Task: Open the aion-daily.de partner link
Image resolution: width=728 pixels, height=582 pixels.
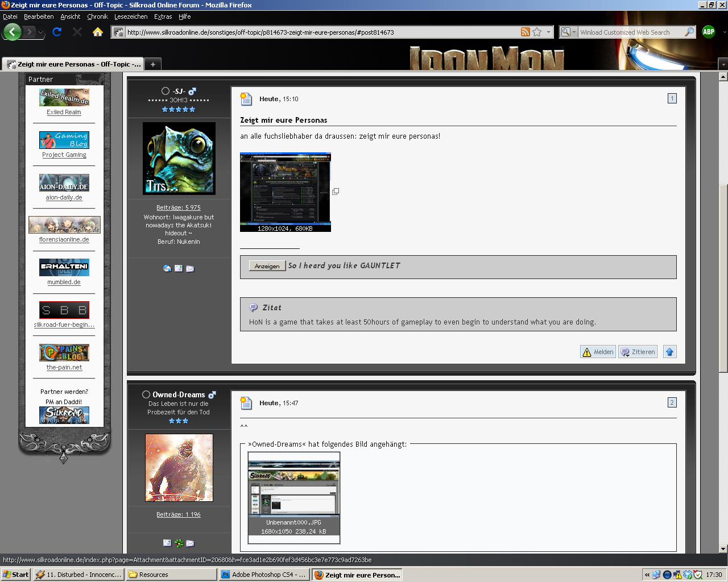Action: click(64, 197)
